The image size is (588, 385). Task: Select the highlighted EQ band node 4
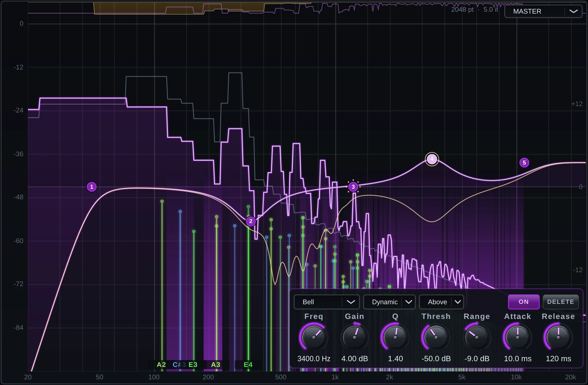(432, 159)
